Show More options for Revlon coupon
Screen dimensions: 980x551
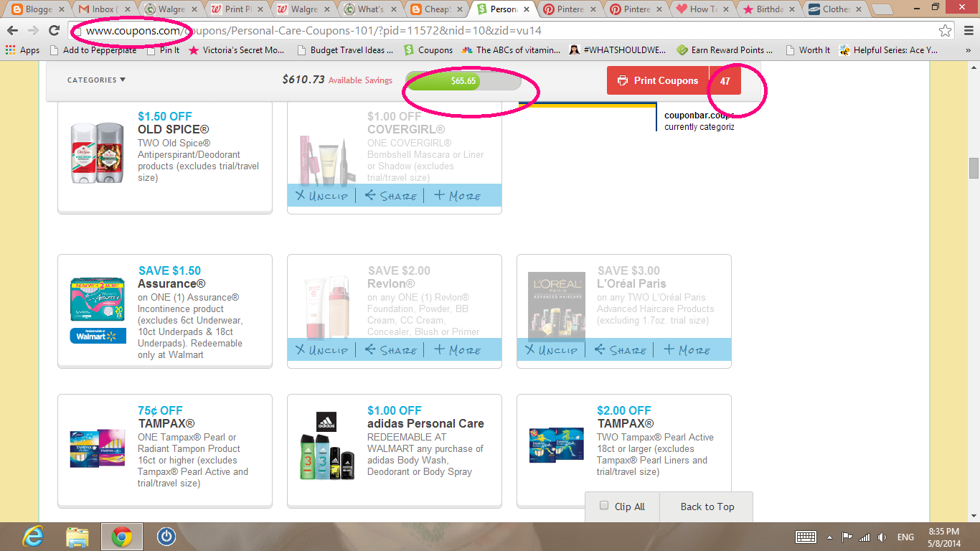coord(457,350)
